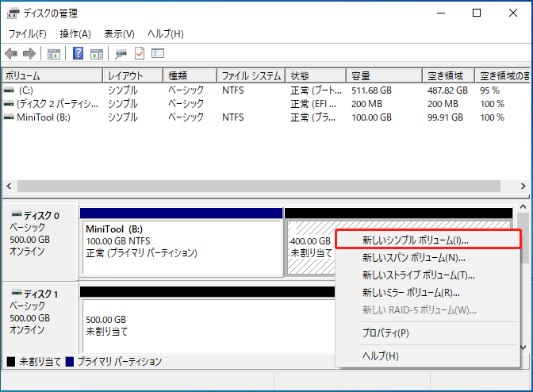Viewport: 533px width, 392px height.
Task: Open the 操作(A) menu
Action: (75, 34)
